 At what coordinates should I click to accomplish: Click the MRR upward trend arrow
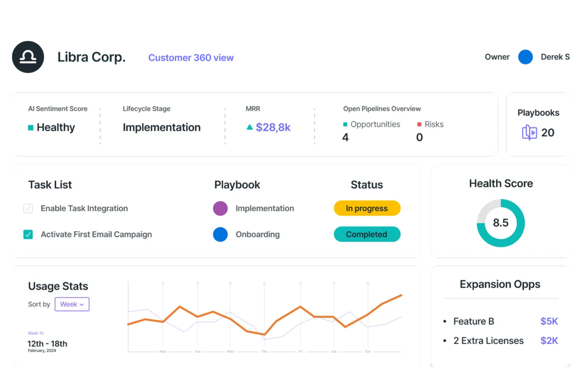click(x=249, y=127)
